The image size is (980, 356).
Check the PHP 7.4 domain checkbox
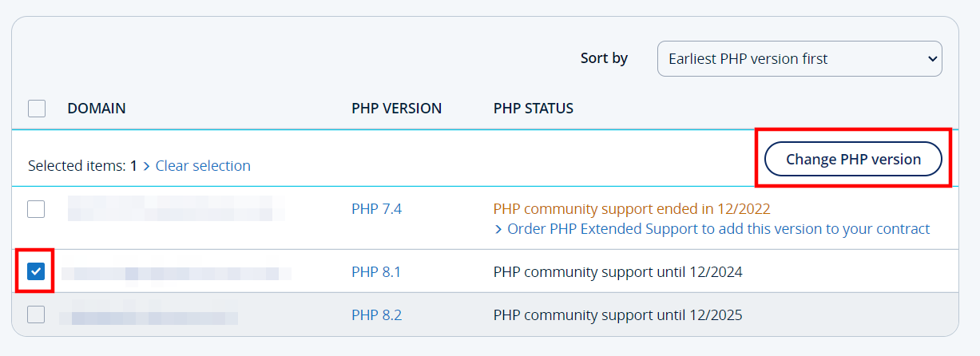(x=36, y=209)
